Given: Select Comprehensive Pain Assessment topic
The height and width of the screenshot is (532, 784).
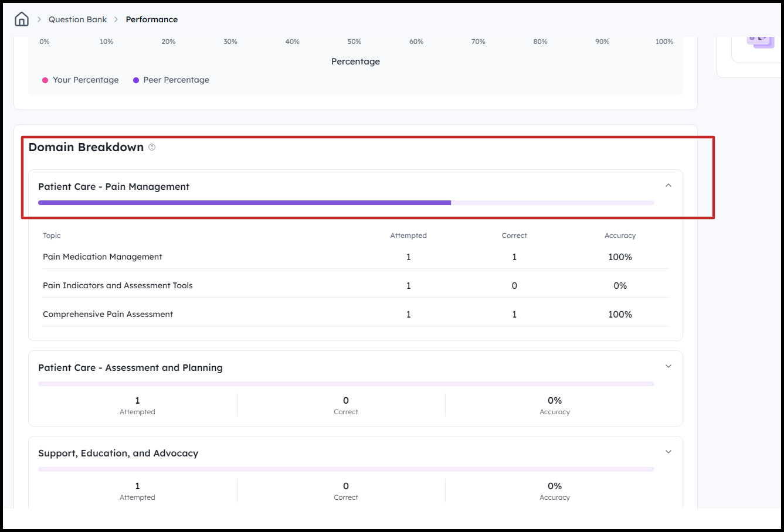Looking at the screenshot, I should [108, 314].
